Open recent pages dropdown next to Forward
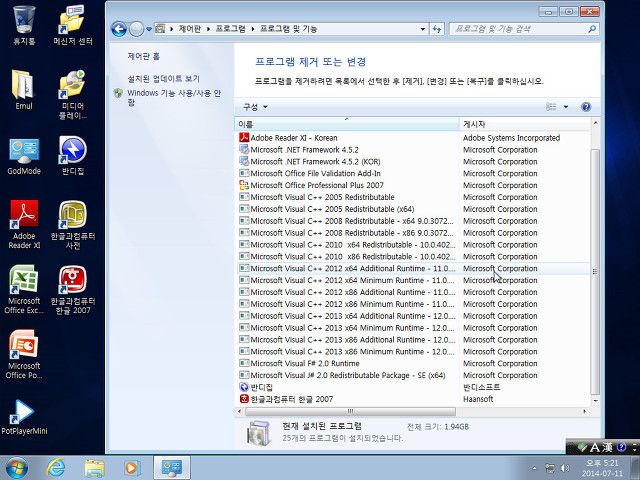This screenshot has height=480, width=640. pyautogui.click(x=149, y=29)
